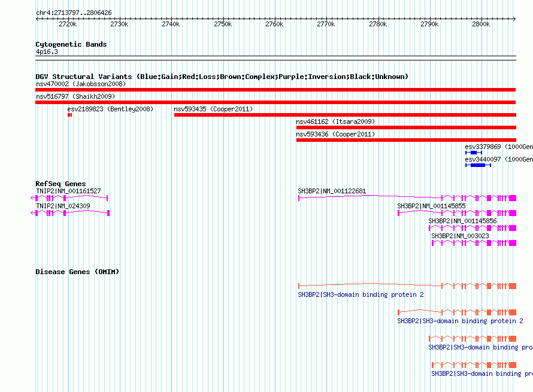Viewport: 533px width, 392px height.
Task: Click the red nsv470002 (Jakobsson2008) variant bar
Action: 275,90
